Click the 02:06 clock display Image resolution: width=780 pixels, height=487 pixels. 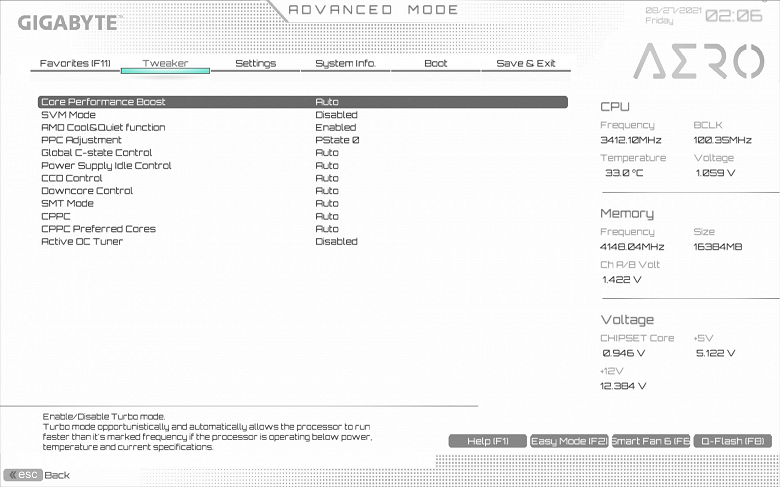(x=734, y=16)
